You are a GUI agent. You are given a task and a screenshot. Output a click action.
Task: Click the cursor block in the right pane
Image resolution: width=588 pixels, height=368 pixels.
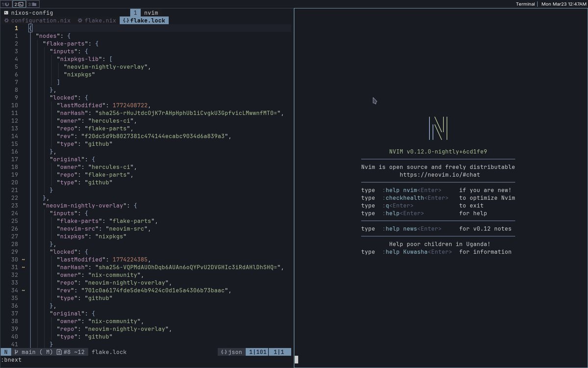pos(296,360)
